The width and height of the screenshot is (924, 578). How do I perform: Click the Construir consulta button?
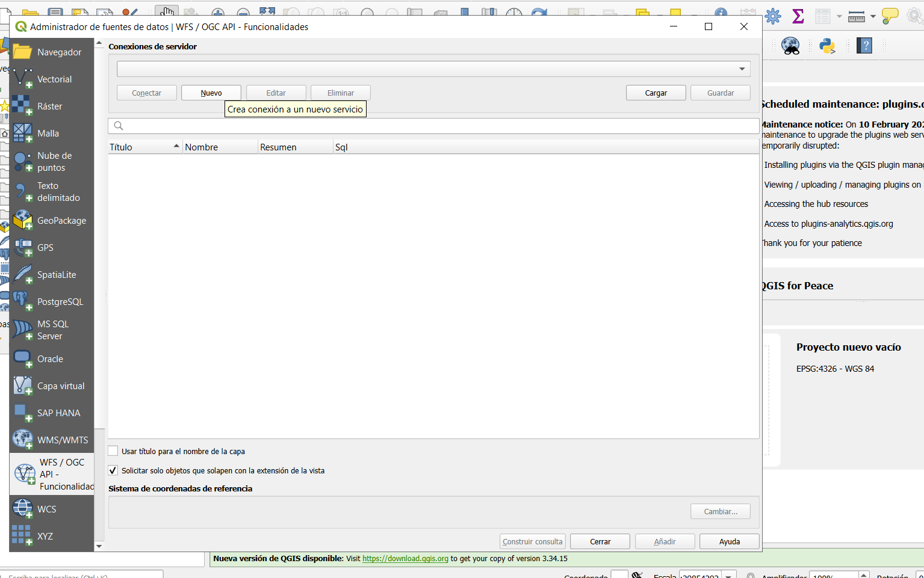point(533,541)
